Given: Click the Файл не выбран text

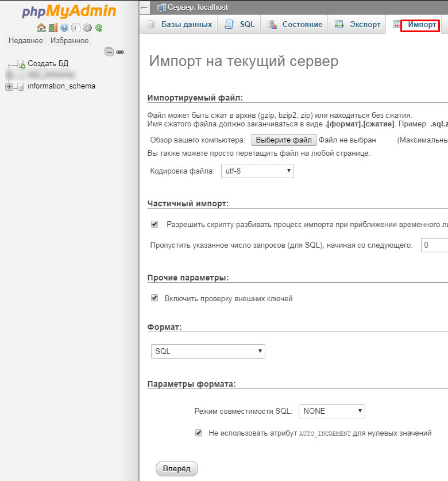Looking at the screenshot, I should coord(347,140).
